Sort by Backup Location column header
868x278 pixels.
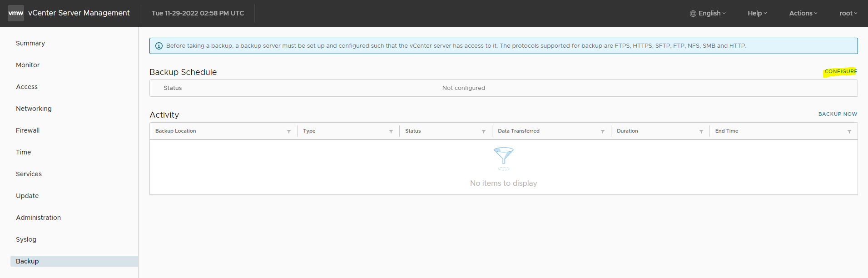coord(176,131)
